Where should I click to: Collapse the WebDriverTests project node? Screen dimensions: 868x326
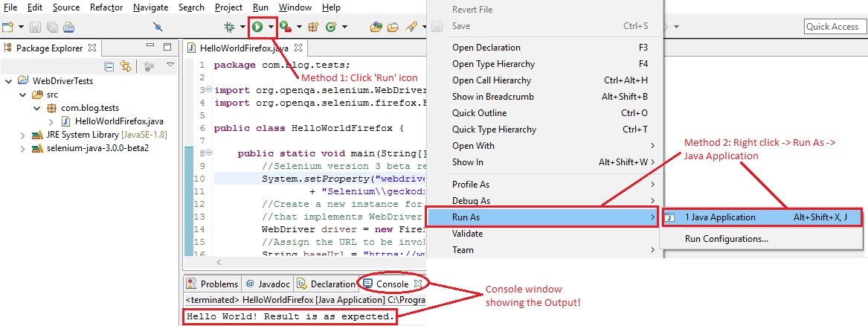(x=8, y=81)
